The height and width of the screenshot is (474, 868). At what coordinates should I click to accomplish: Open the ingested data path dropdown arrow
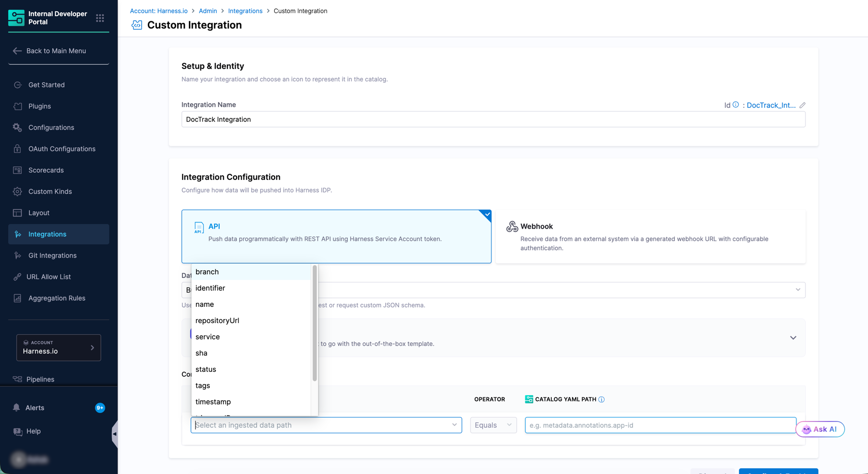[454, 425]
